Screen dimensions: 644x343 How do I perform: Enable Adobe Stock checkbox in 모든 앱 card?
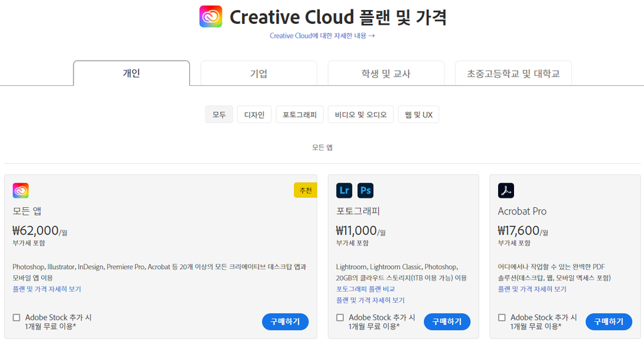(x=17, y=317)
